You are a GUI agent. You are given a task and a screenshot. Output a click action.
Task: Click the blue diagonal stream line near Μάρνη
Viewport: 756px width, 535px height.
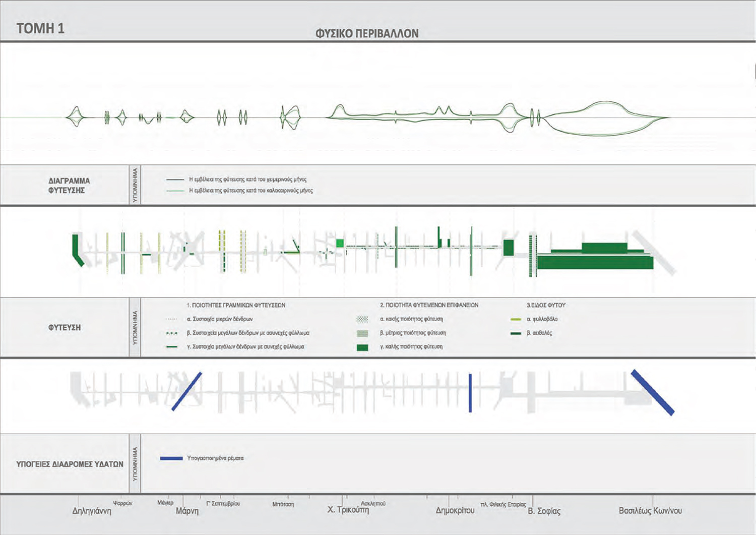pos(186,391)
